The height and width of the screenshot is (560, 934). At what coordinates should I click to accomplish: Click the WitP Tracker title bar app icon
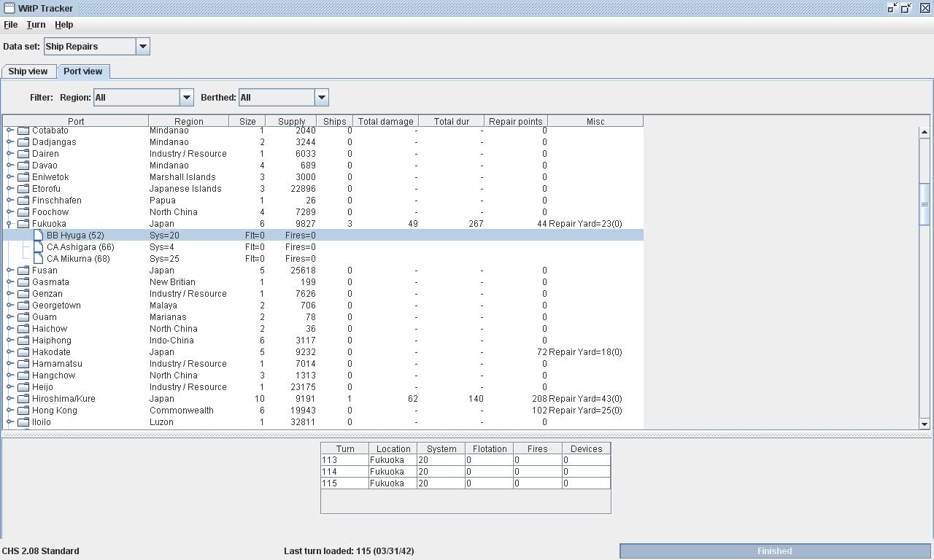point(9,8)
